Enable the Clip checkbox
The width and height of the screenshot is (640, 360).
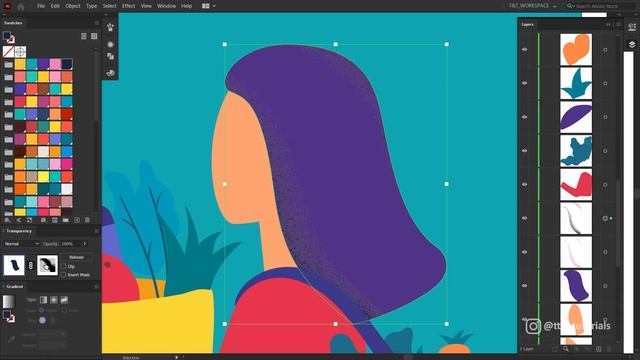[63, 267]
